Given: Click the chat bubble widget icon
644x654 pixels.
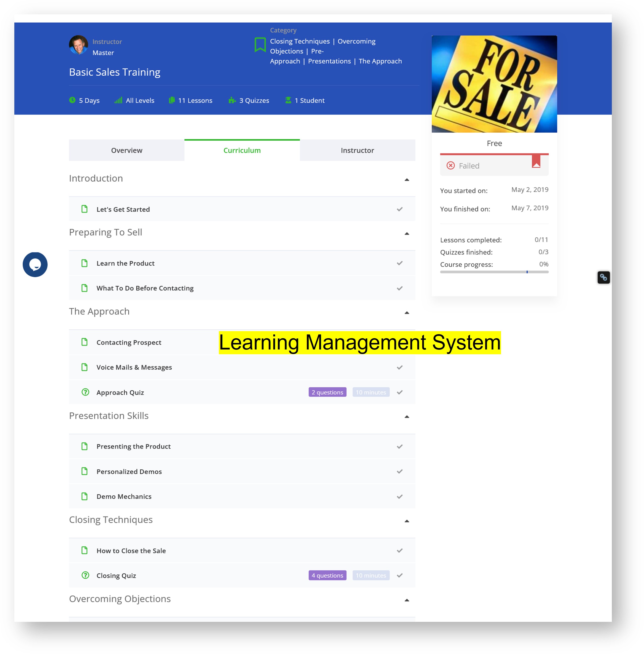Looking at the screenshot, I should (35, 265).
